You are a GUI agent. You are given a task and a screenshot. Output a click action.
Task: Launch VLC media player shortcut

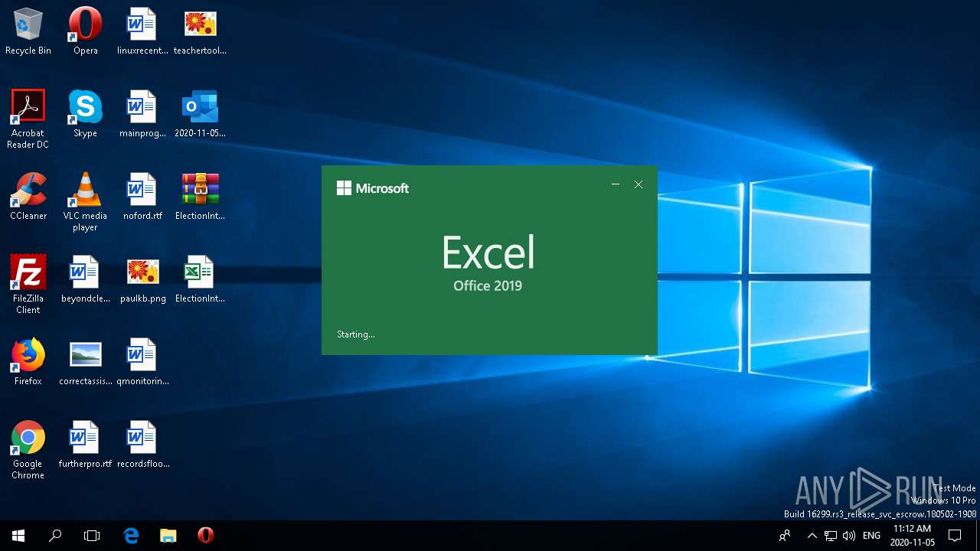pyautogui.click(x=85, y=201)
